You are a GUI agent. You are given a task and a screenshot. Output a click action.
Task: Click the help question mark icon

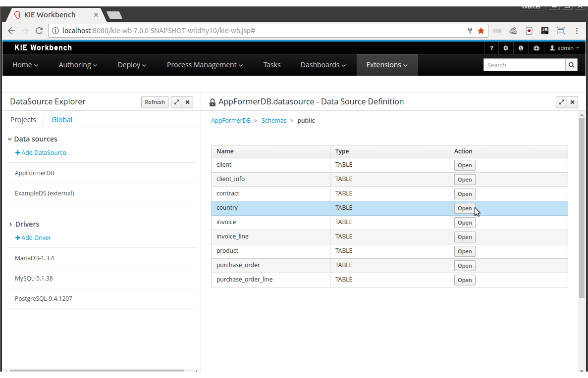491,48
